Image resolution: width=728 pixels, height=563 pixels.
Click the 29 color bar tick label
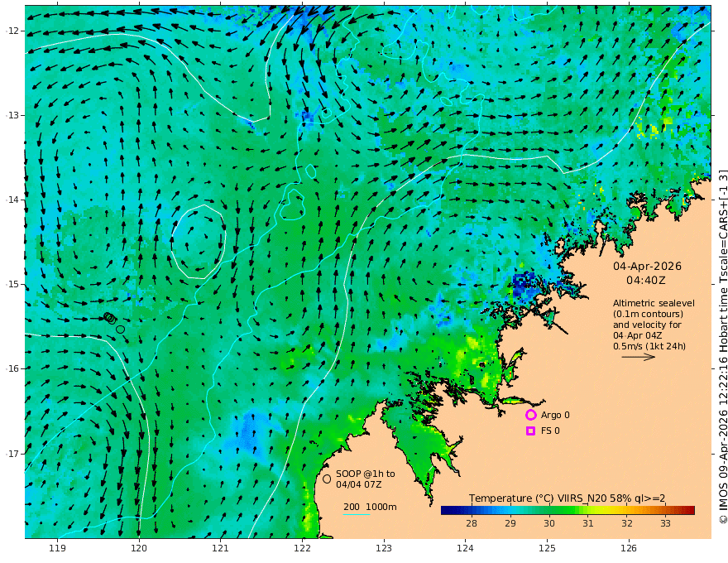[510, 523]
